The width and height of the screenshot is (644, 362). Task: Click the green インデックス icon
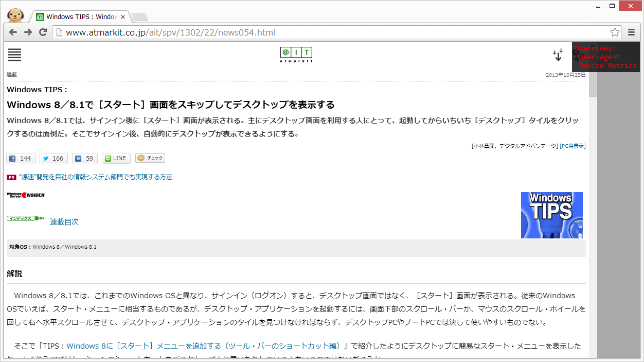pos(26,218)
